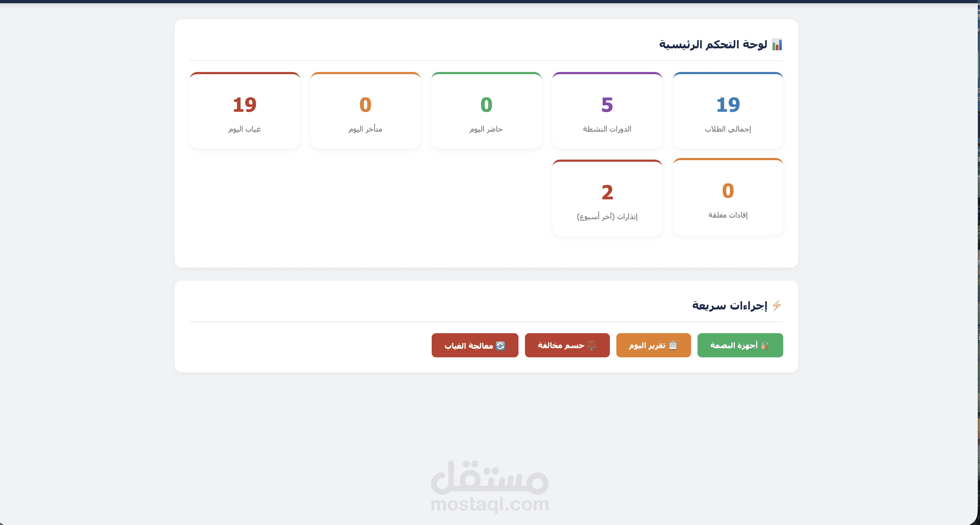
Task: Click the red number 19 for absences
Action: 245,105
